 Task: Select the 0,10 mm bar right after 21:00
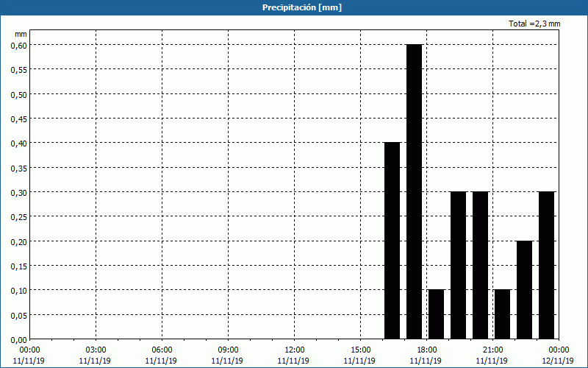click(x=503, y=314)
